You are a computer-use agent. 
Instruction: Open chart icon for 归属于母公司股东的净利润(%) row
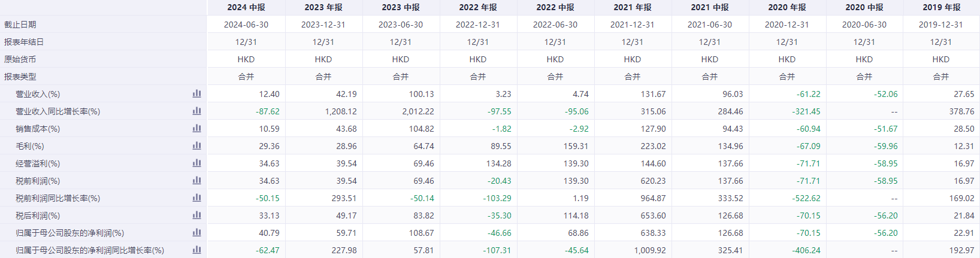(196, 233)
